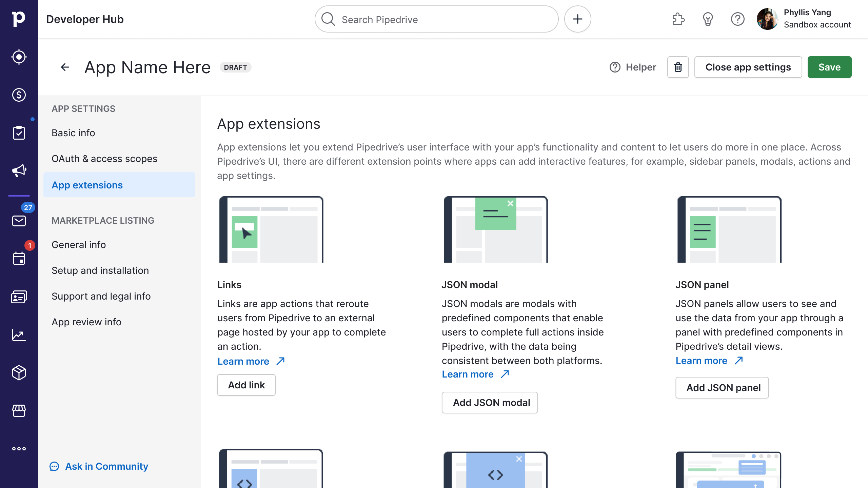Click the Helper question mark button

[x=615, y=67]
